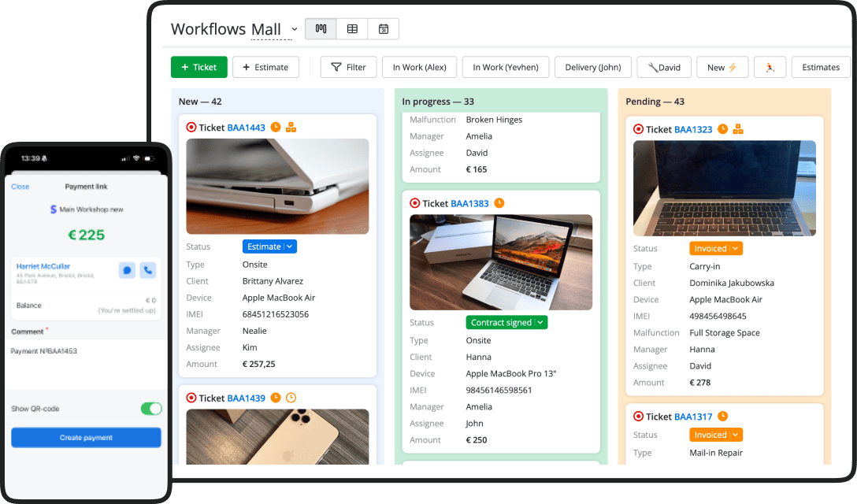The height and width of the screenshot is (504, 857).
Task: Open the Estimate status dropdown
Action: pos(269,246)
